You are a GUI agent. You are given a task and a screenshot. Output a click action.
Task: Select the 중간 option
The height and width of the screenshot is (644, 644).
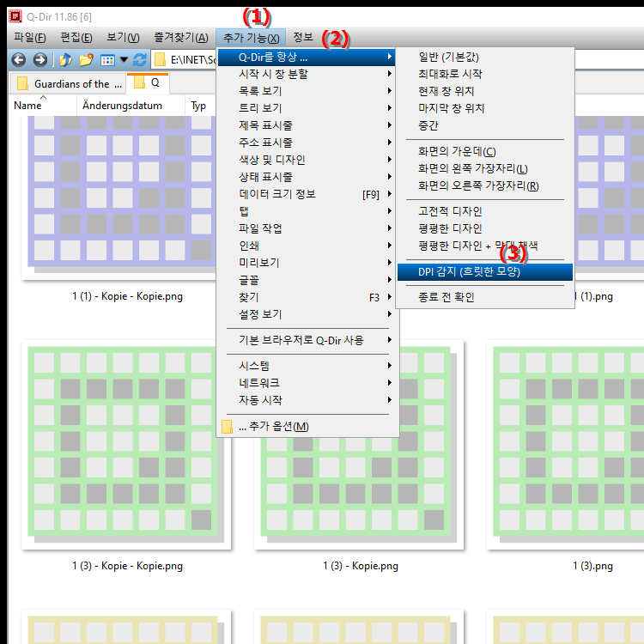[x=485, y=125]
